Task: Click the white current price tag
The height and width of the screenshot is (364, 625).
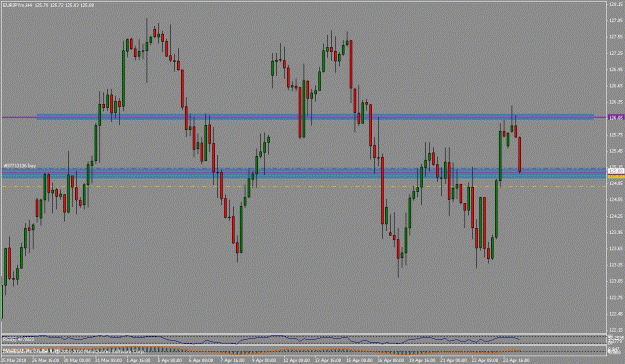Action: pos(616,171)
